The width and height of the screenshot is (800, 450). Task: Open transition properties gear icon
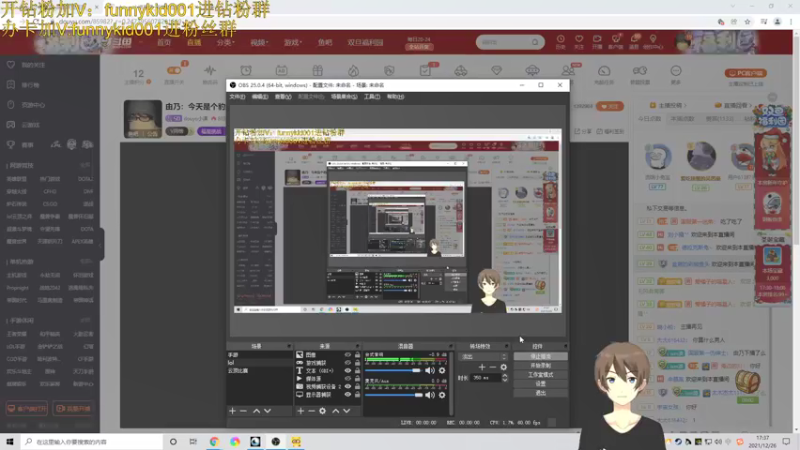[x=504, y=367]
